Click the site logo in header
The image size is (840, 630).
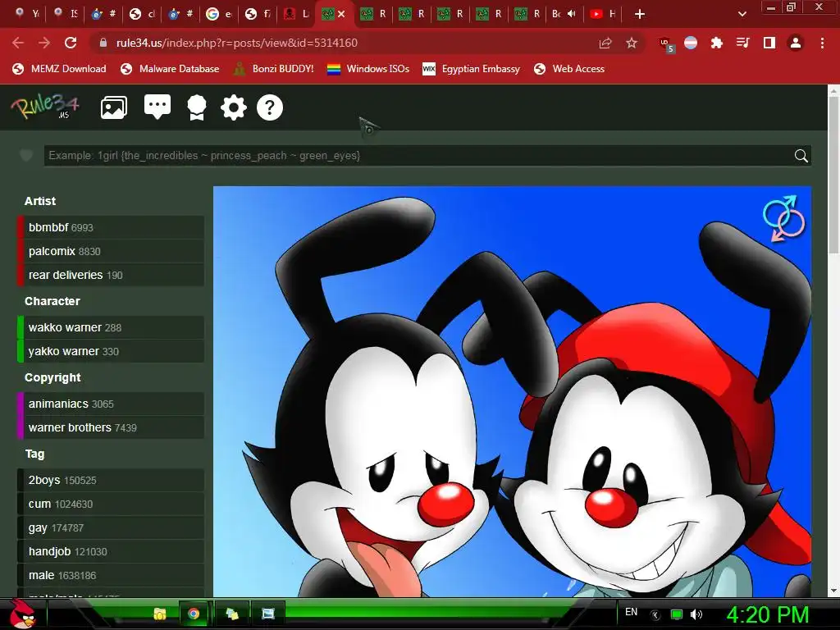tap(45, 106)
